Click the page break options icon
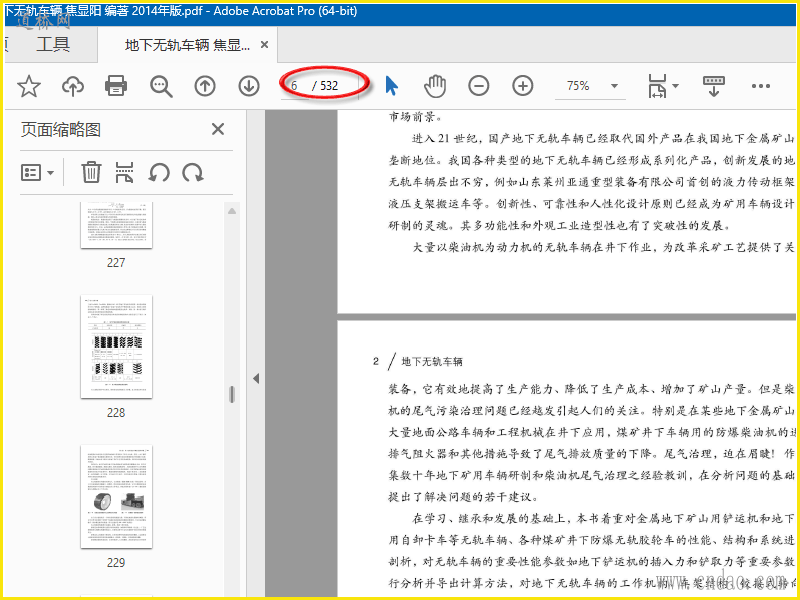This screenshot has height=600, width=800. click(124, 172)
